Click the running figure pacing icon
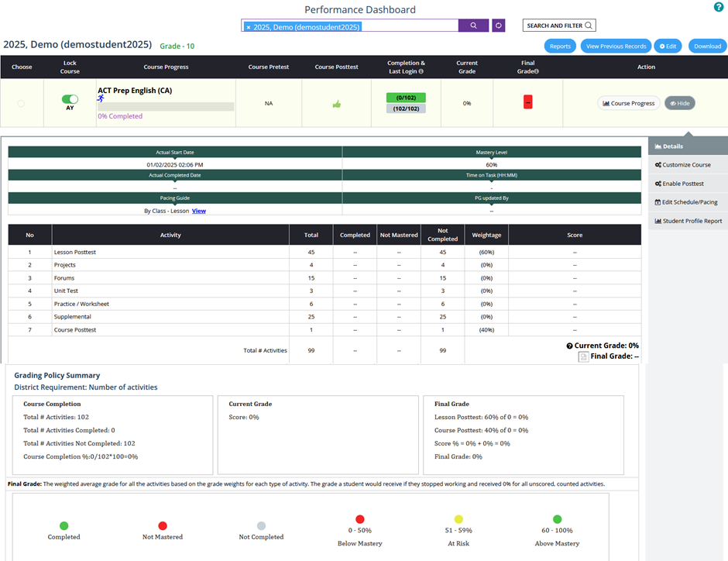The image size is (728, 561). (100, 99)
